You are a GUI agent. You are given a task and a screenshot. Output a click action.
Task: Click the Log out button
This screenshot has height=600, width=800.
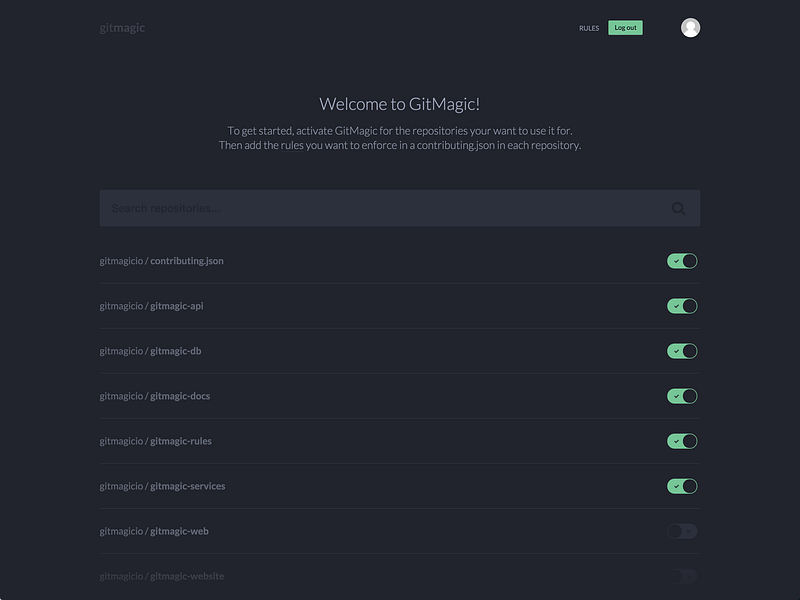click(x=625, y=28)
